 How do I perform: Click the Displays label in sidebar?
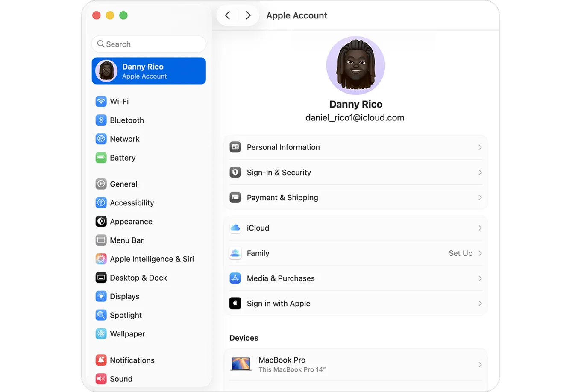click(124, 296)
